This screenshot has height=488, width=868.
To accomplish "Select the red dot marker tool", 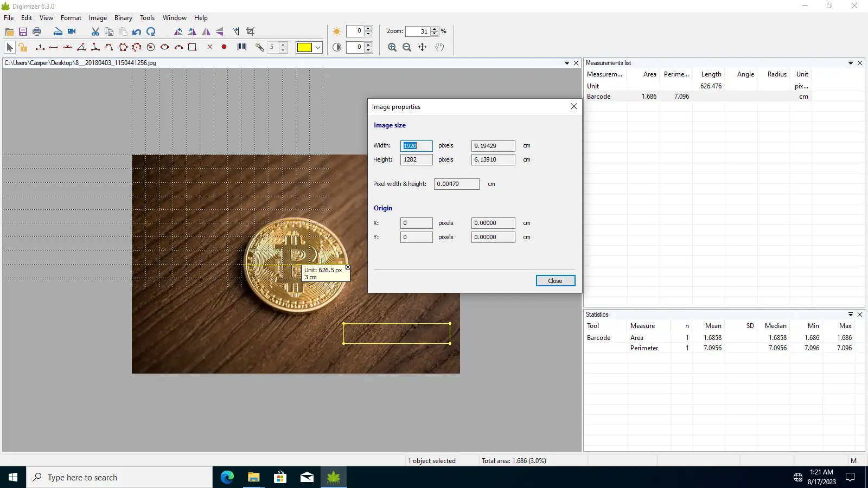I will click(224, 47).
